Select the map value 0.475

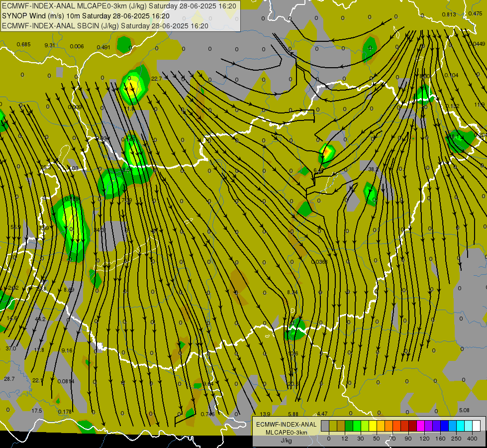tap(476, 13)
